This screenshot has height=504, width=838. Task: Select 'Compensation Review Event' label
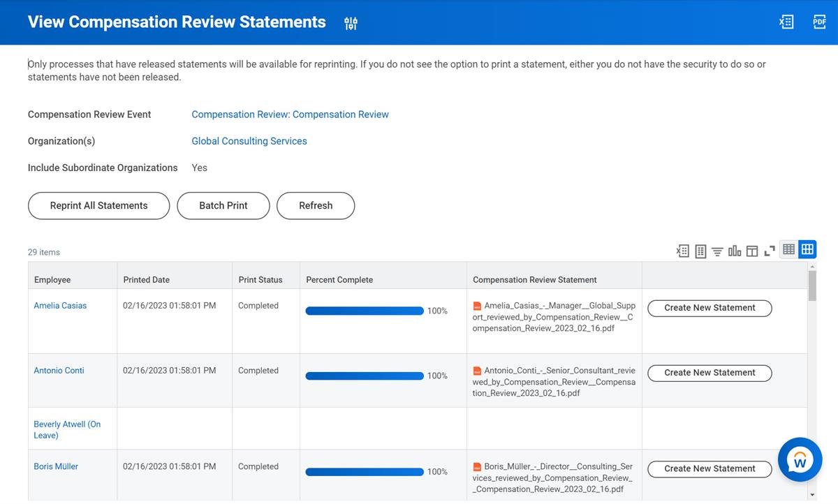pos(89,114)
